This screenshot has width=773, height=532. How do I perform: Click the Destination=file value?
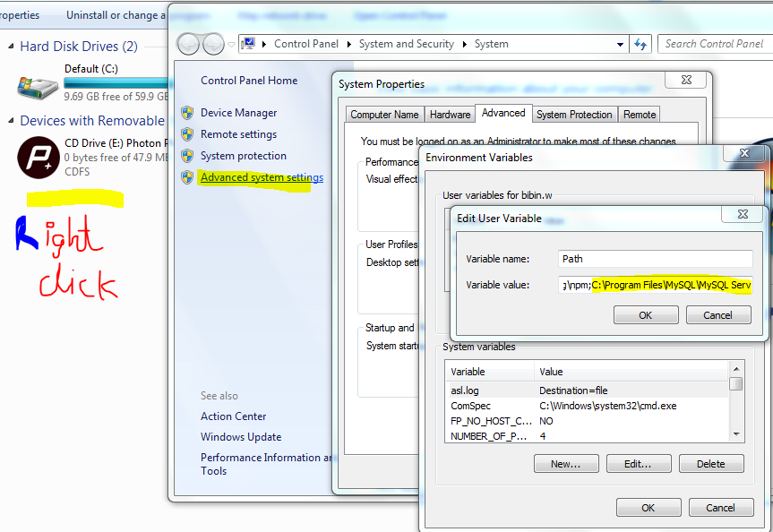pos(573,390)
